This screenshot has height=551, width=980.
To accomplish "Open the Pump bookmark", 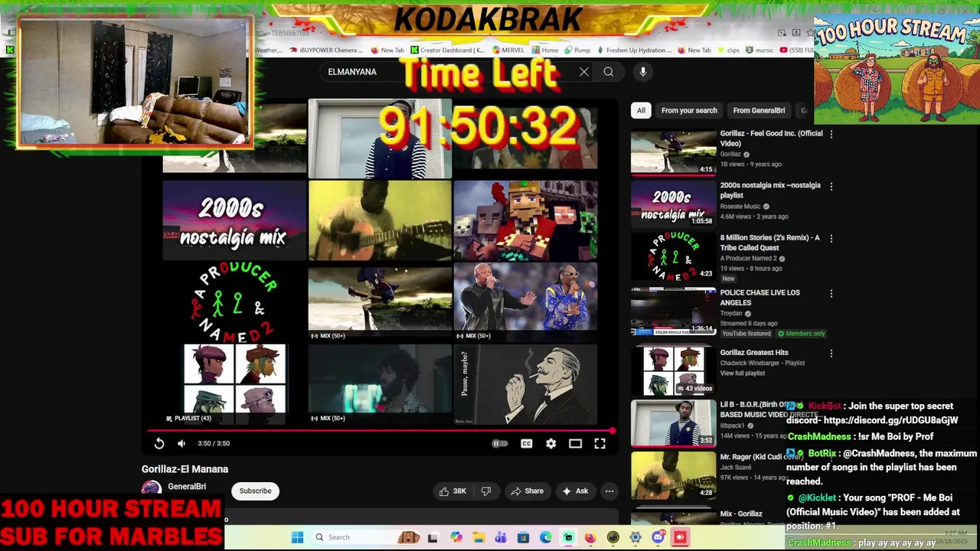I will coord(577,51).
